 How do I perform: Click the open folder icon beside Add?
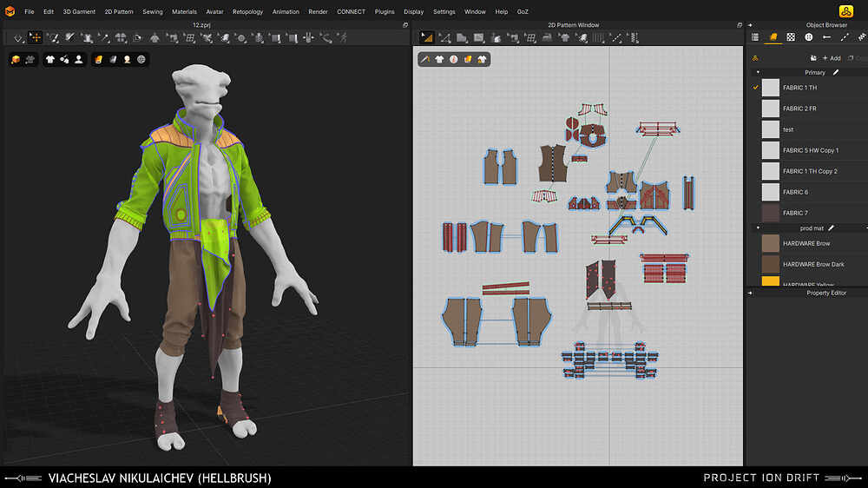pyautogui.click(x=813, y=58)
